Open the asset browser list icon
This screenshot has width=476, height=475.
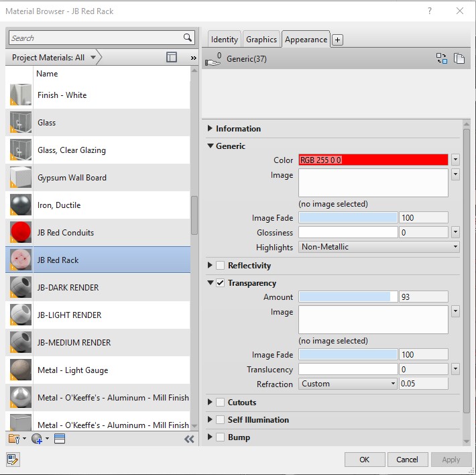pos(60,439)
